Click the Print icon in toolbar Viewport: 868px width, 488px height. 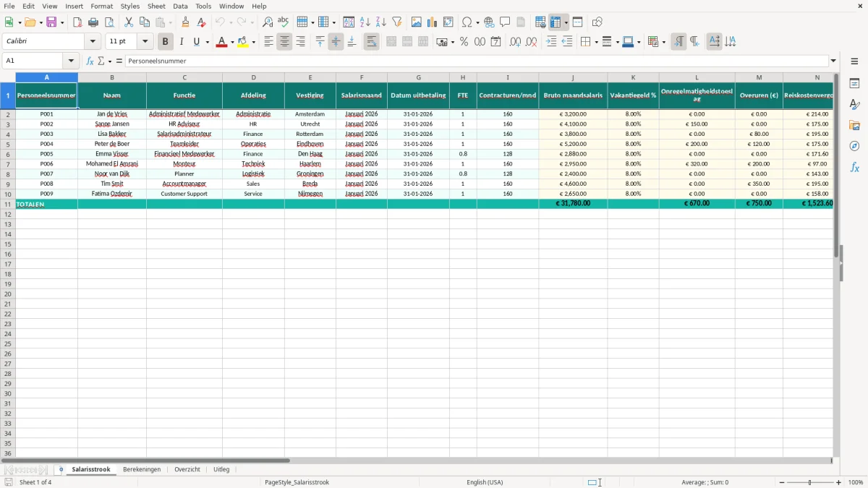click(93, 22)
